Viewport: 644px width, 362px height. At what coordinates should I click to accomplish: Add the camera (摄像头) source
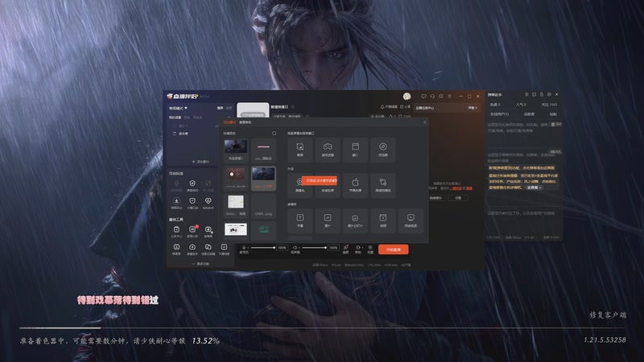click(x=299, y=185)
